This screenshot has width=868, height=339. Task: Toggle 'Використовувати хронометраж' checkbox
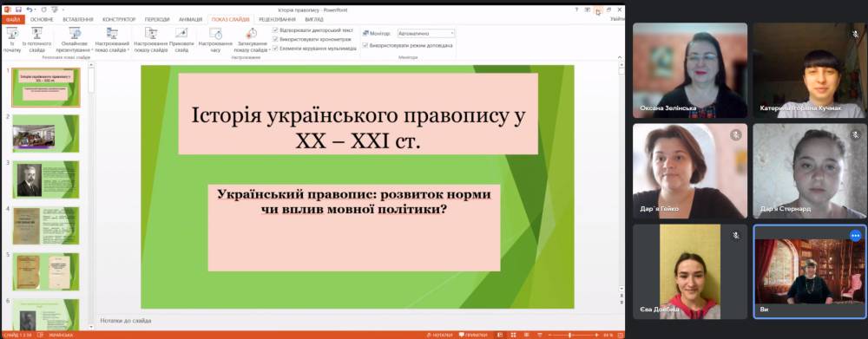275,39
